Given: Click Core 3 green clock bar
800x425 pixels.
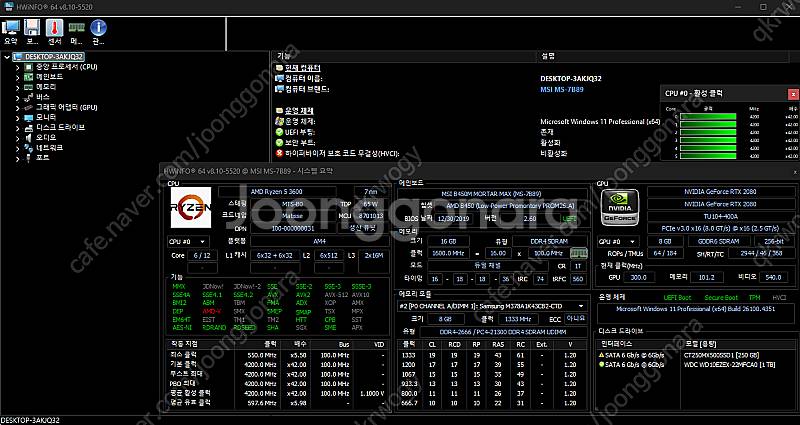Looking at the screenshot, I should pyautogui.click(x=708, y=140).
